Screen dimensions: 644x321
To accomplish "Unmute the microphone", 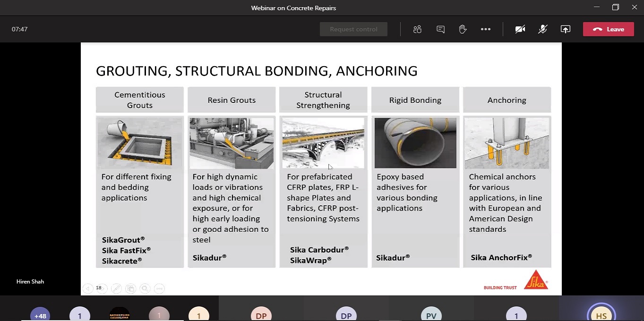I will (x=543, y=29).
